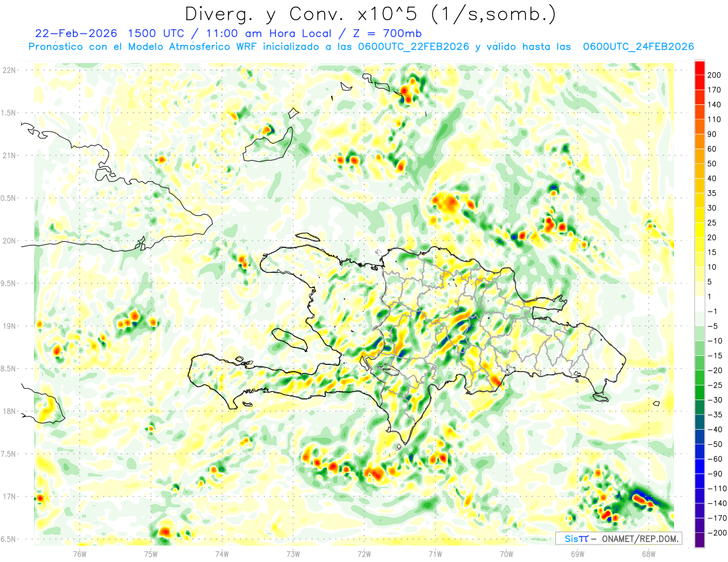Click the '17N' latitude label
728x562 pixels.
click(x=8, y=497)
